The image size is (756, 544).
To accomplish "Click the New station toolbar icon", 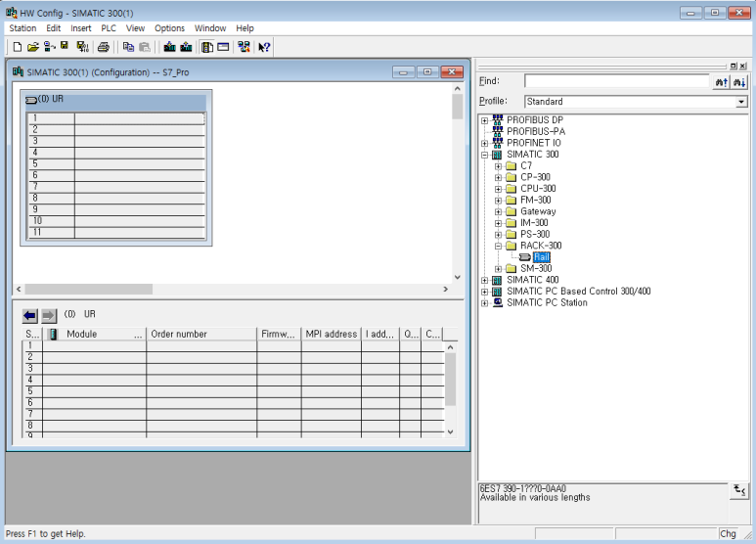I will click(17, 47).
